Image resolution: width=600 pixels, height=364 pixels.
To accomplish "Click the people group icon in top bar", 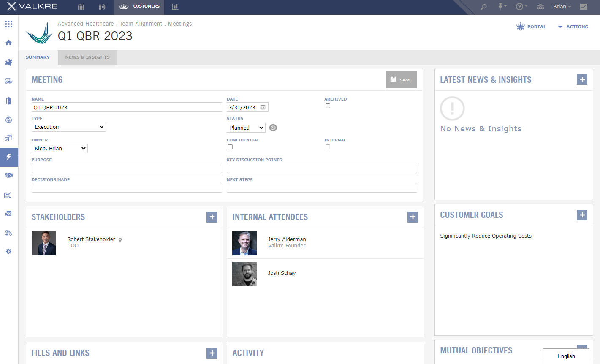I will pos(540,7).
